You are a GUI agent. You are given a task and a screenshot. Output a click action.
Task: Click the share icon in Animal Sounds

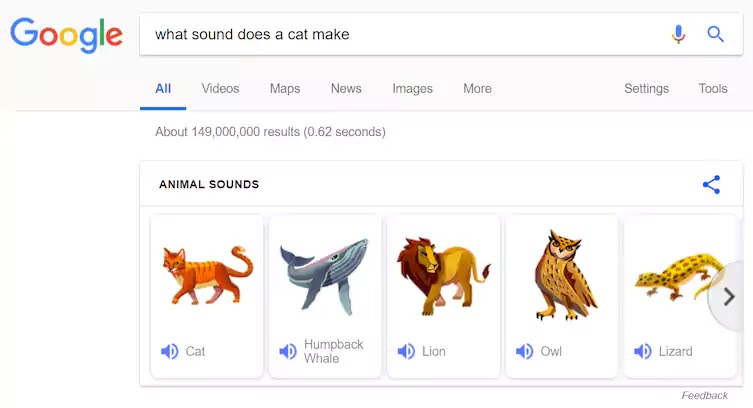coord(711,185)
